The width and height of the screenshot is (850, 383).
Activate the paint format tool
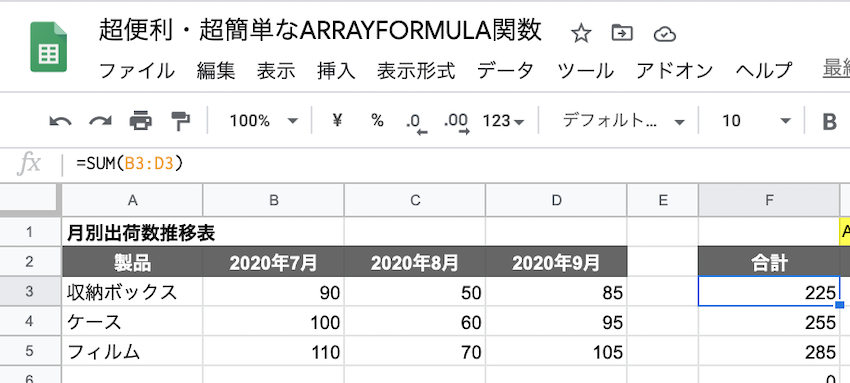179,121
